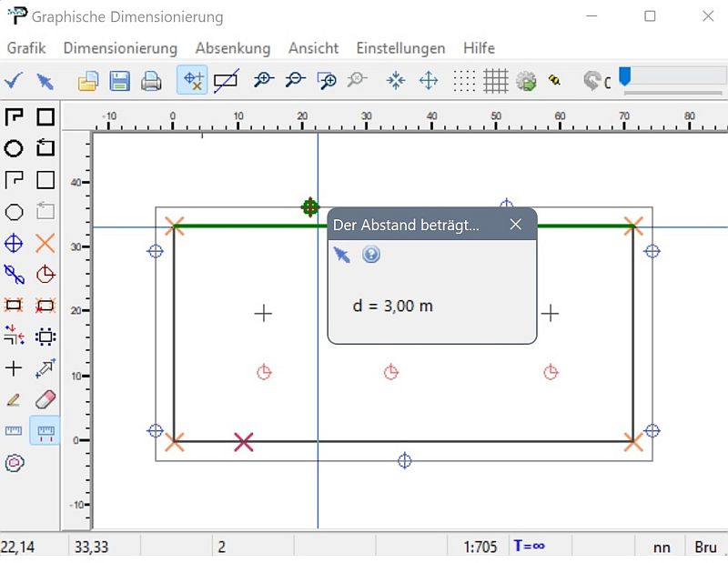The width and height of the screenshot is (728, 563).
Task: Click the help question mark in popup
Action: (x=371, y=255)
